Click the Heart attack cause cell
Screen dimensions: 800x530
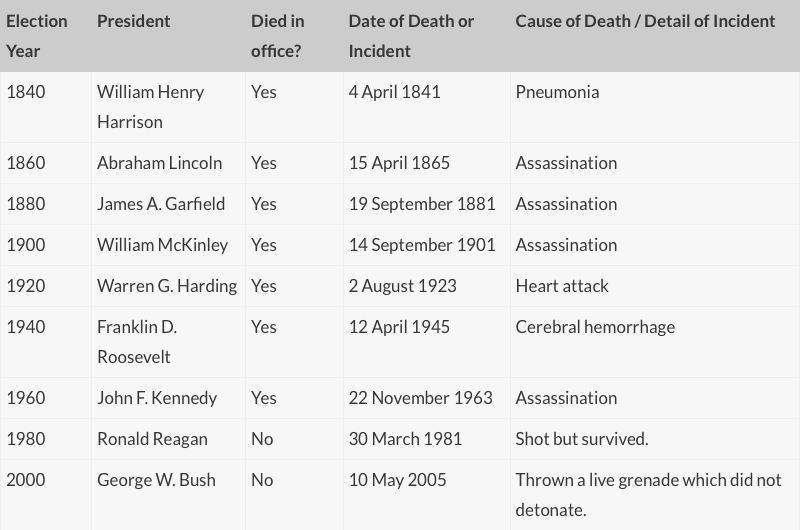point(561,286)
